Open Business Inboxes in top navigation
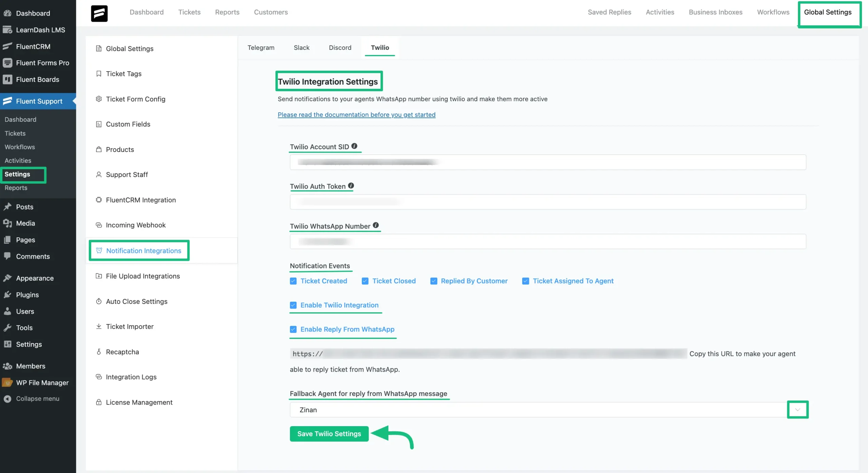868x473 pixels. click(x=715, y=12)
